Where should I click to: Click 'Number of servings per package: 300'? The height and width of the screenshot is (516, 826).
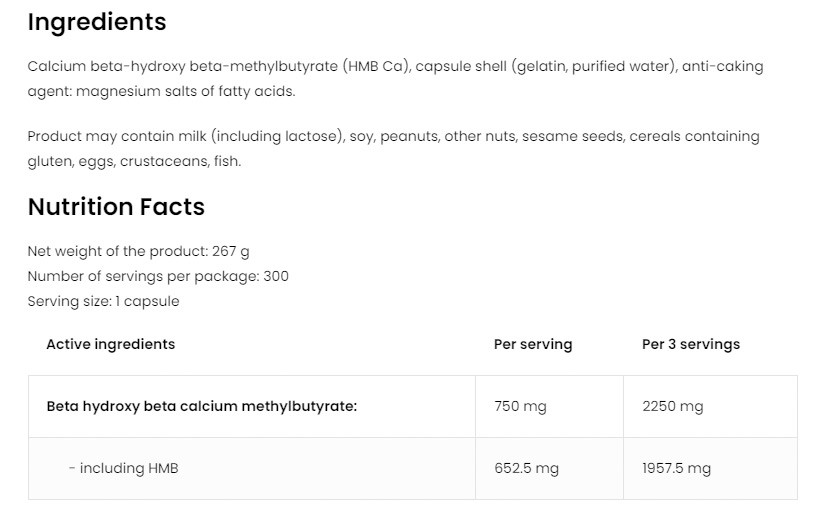158,276
